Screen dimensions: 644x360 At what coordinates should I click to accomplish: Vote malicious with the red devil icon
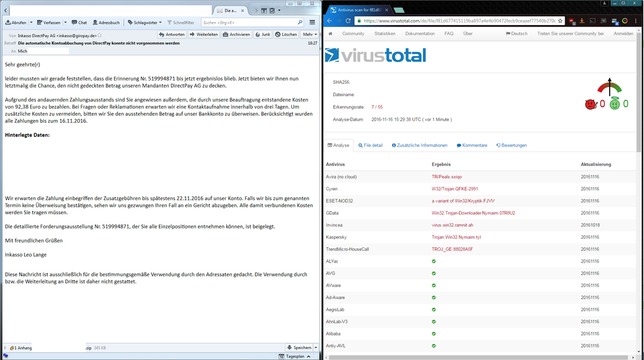590,104
